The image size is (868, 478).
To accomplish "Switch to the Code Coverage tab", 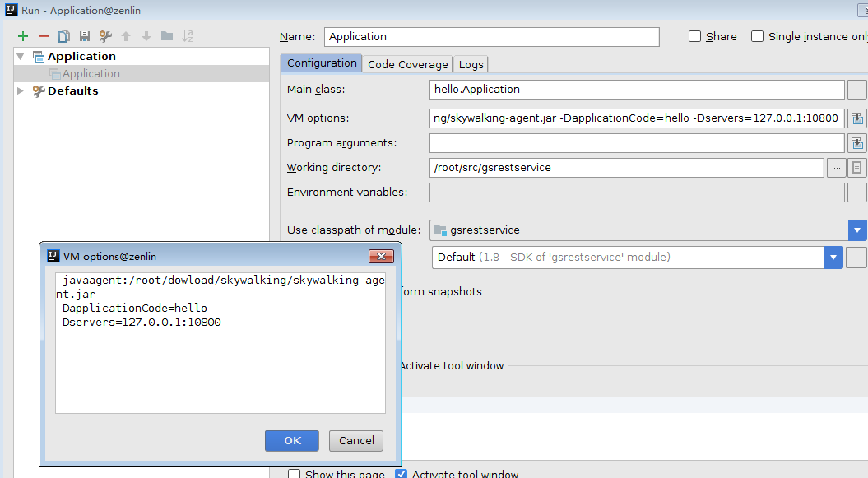I will (408, 63).
